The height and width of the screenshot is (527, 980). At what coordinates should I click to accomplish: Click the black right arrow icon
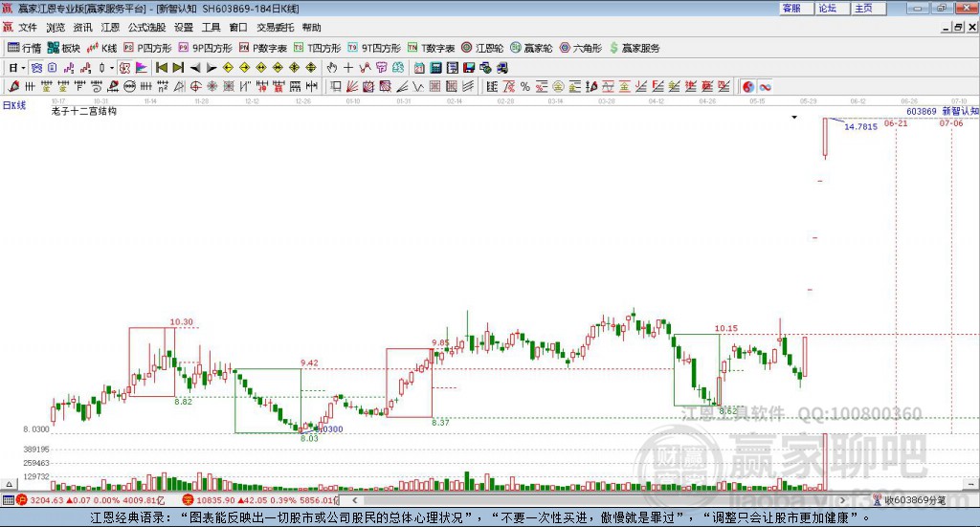point(212,68)
